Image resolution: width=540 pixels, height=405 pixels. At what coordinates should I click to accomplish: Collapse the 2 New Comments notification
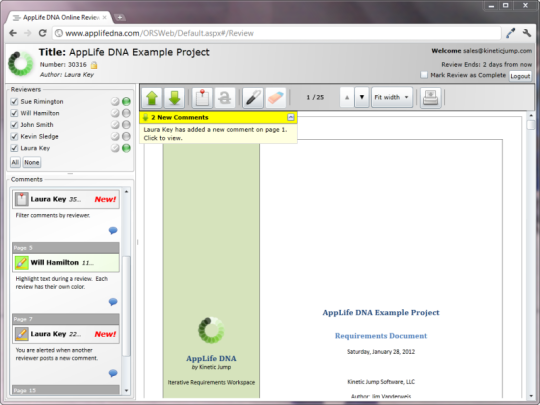tap(291, 117)
